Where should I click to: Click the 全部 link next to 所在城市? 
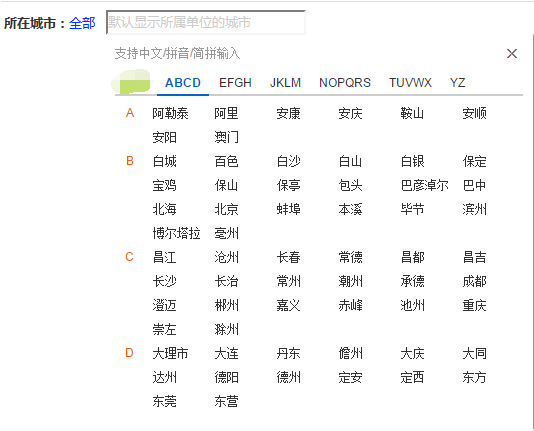click(x=82, y=23)
